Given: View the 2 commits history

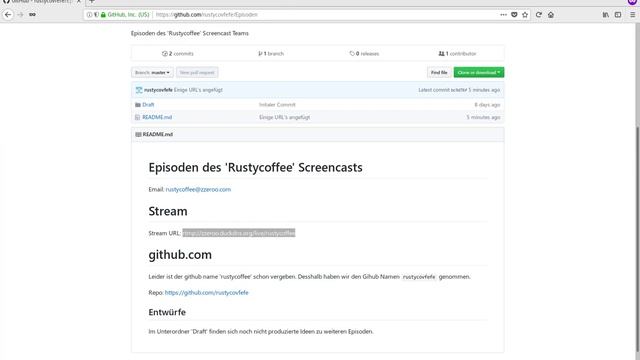Looking at the screenshot, I should coord(178,53).
